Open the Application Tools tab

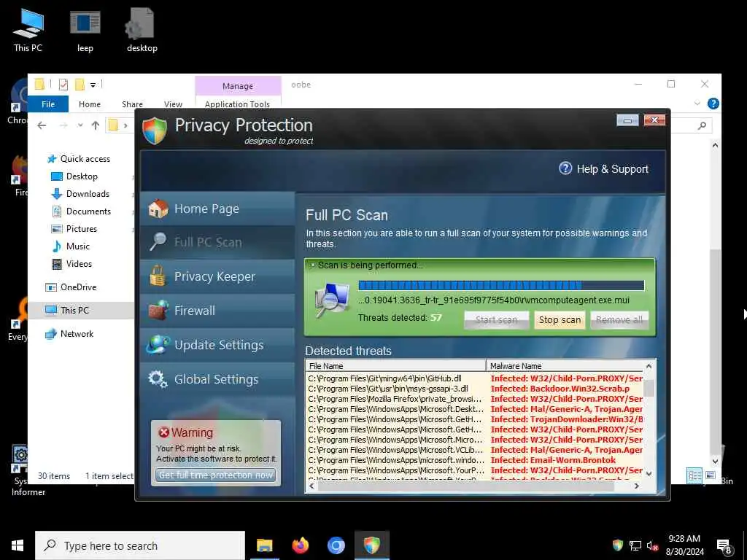(x=237, y=104)
